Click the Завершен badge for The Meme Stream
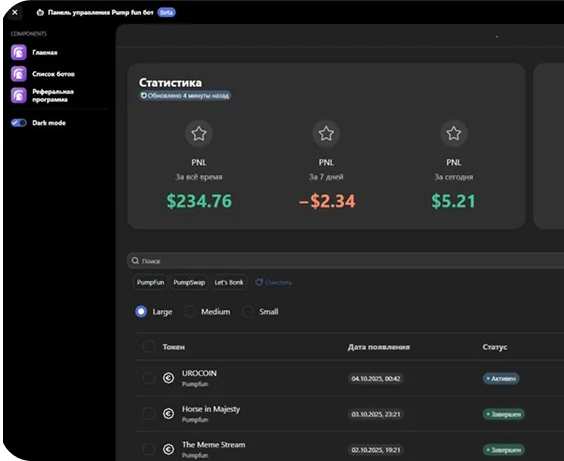Screen dimensions: 564x461 [504, 450]
